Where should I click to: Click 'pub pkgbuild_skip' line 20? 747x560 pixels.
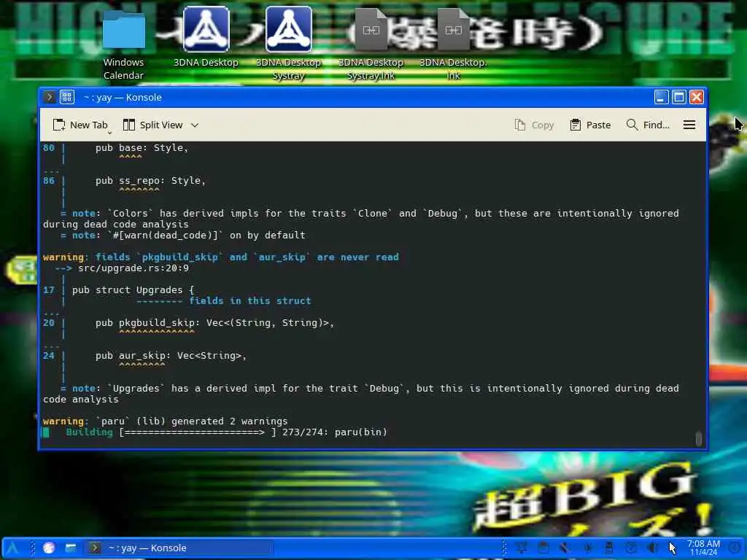coord(214,323)
